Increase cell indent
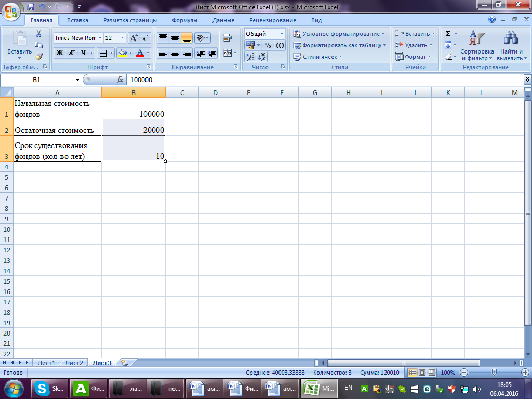Screen dimensions: 532x399 212,52
